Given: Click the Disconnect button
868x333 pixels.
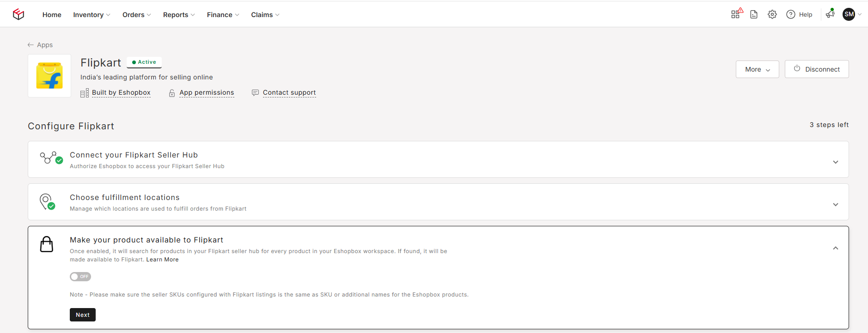Looking at the screenshot, I should (x=817, y=69).
